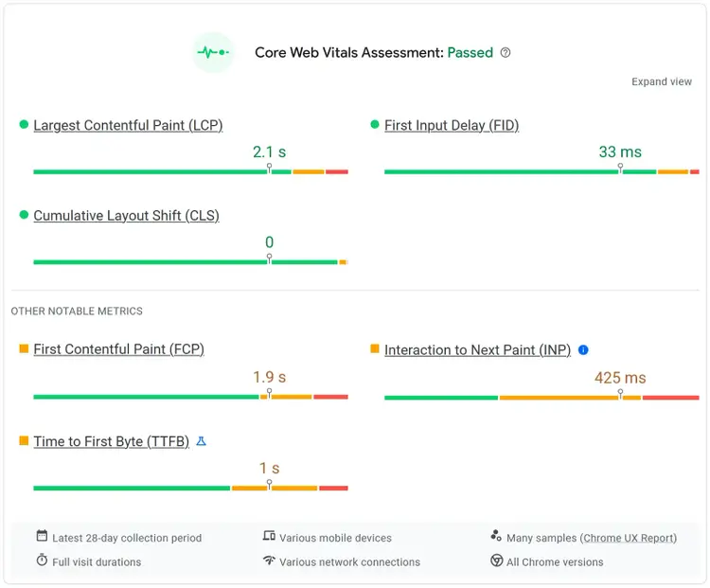Click All Chrome versions text
The height and width of the screenshot is (588, 710).
[555, 562]
